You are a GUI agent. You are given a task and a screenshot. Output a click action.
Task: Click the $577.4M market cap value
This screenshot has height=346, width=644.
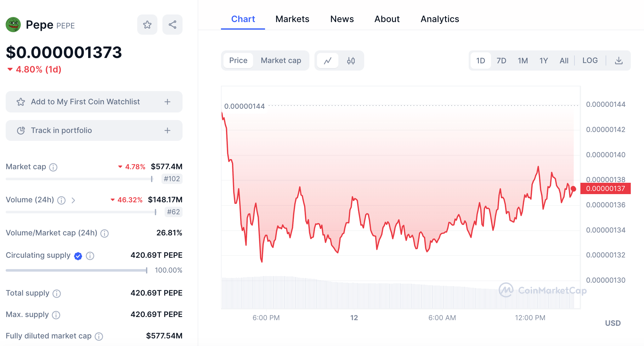[167, 167]
